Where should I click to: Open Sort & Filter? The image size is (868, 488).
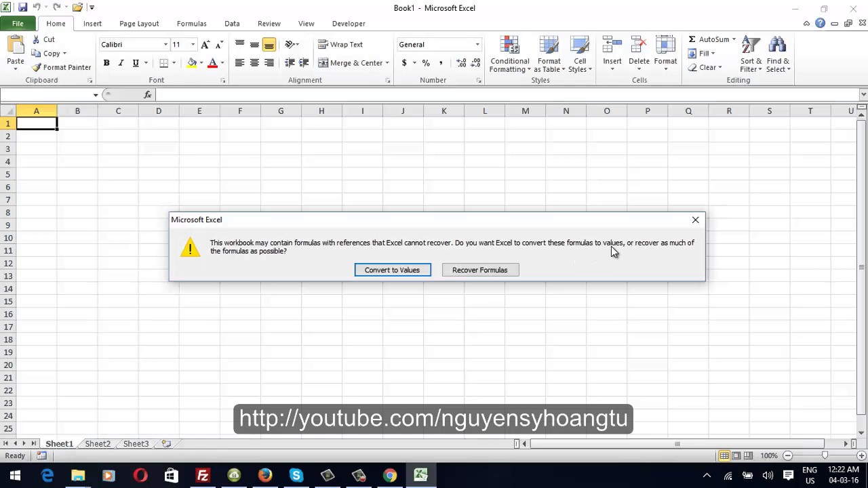click(751, 54)
